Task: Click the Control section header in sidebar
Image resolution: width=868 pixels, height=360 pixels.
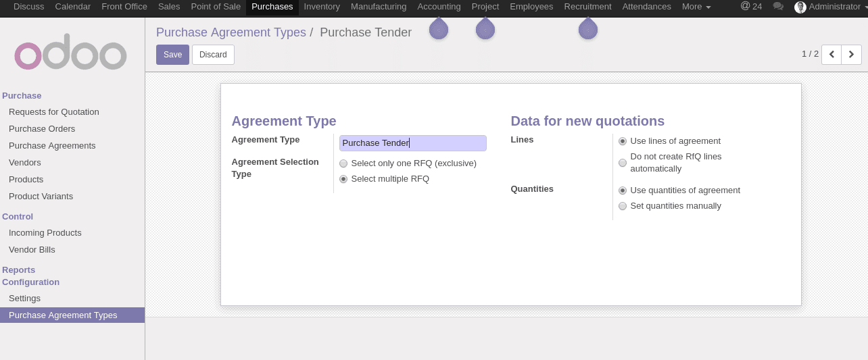Action: point(18,217)
